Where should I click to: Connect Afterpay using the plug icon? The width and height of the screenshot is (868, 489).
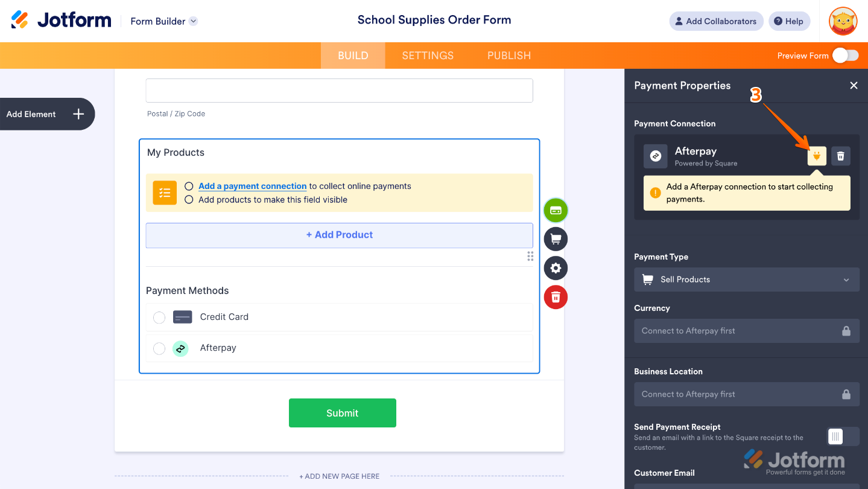click(816, 156)
